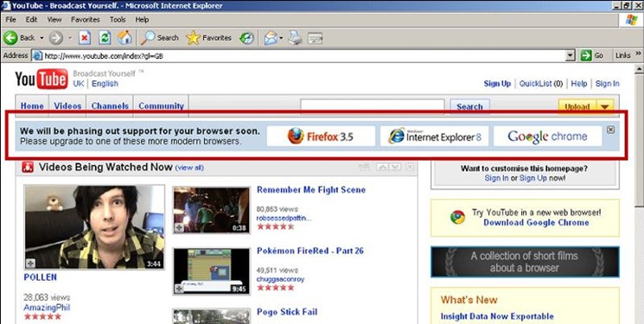Open the Edit menu

(x=31, y=20)
